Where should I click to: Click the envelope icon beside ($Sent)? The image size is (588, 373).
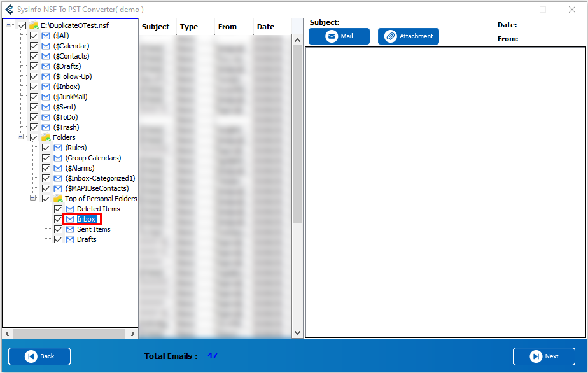click(x=46, y=107)
